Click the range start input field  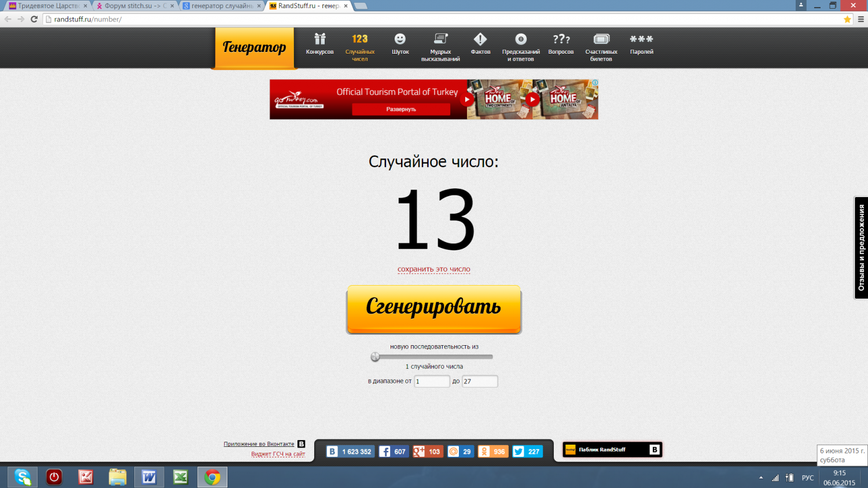[x=432, y=382]
